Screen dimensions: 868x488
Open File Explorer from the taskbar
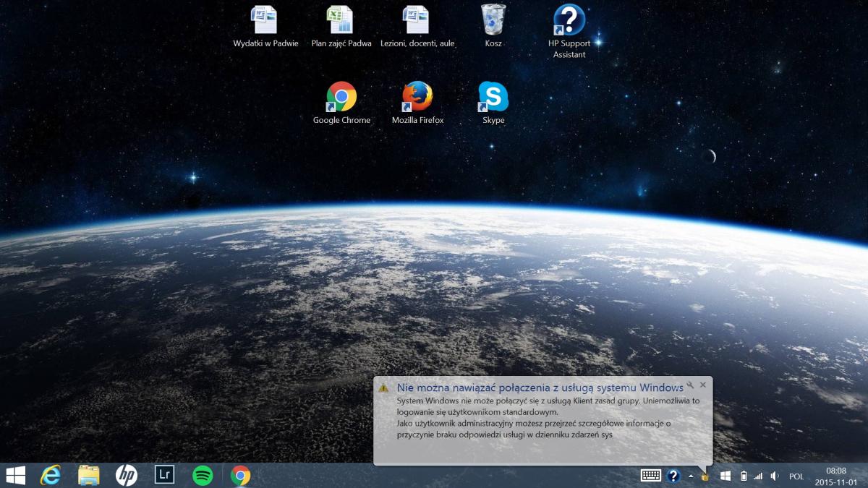pos(88,475)
